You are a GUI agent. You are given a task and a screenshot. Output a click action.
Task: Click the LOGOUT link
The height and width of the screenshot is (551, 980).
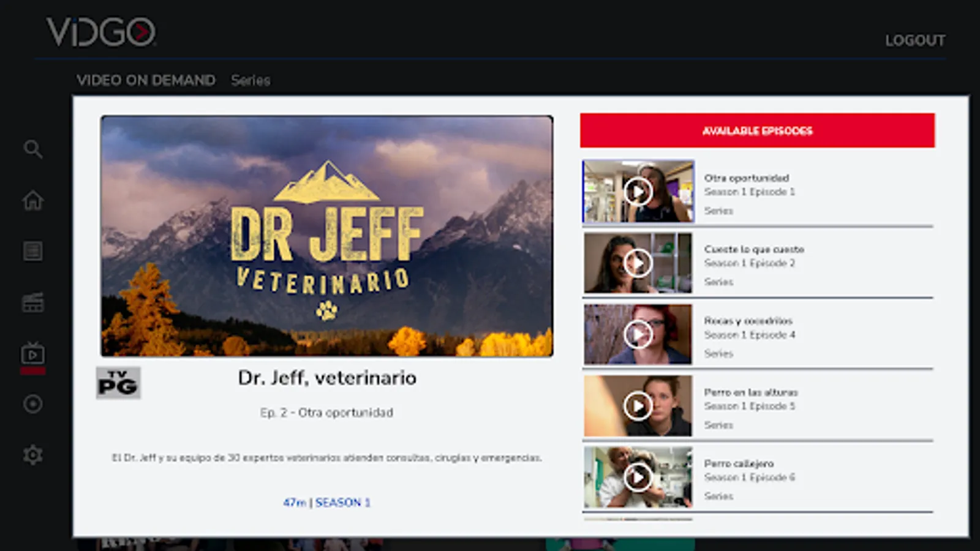pos(915,40)
